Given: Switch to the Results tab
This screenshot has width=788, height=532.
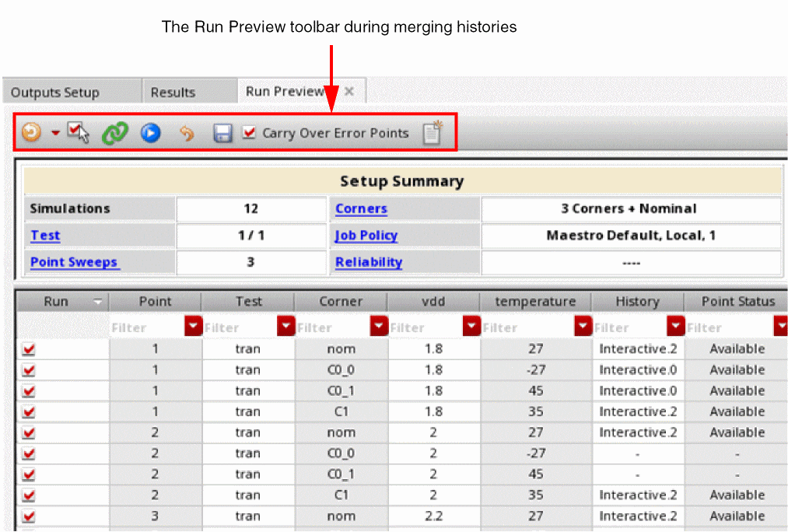Looking at the screenshot, I should [173, 93].
